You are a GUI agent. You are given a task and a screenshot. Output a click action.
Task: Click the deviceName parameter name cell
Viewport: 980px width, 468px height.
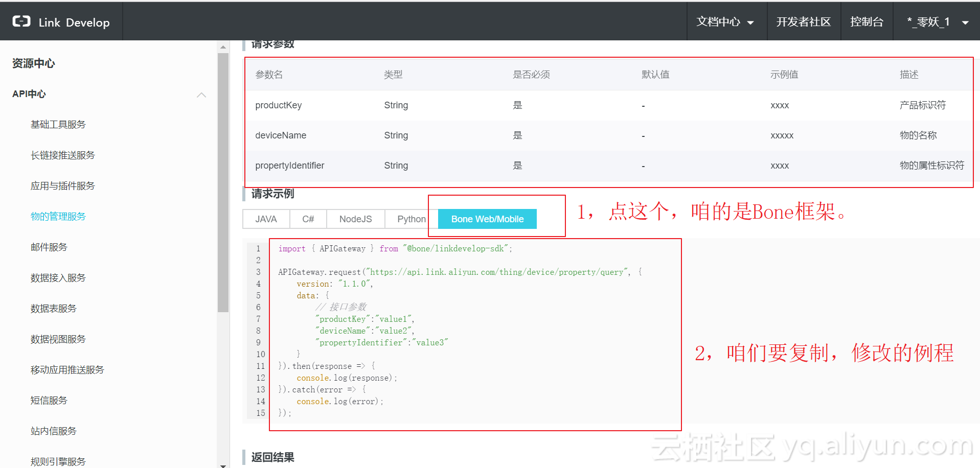tap(281, 135)
